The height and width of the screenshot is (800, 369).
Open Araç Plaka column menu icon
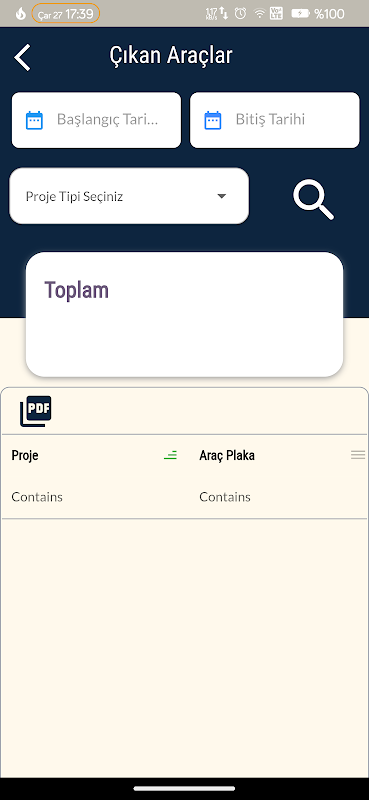(x=358, y=455)
